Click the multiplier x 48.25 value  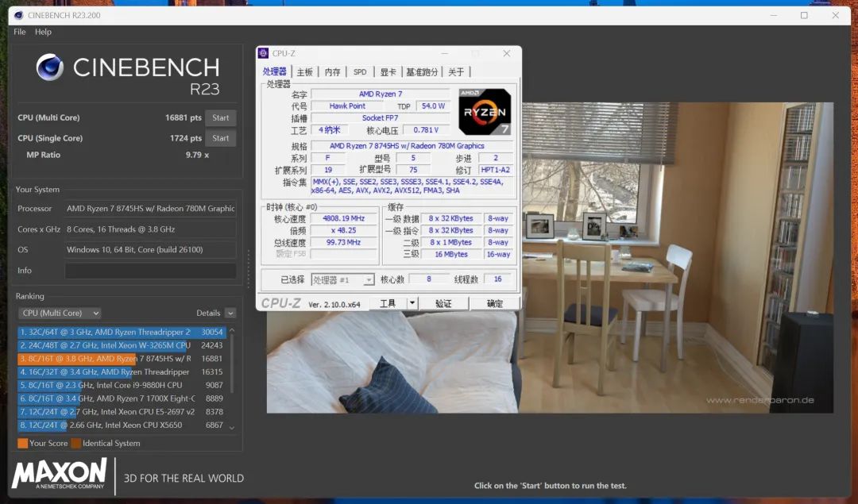pos(344,230)
